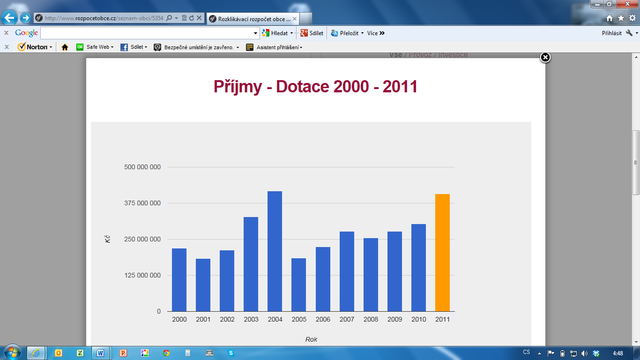640x360 pixels.
Task: Switch to the Rozklikávací rozpočet obce tab
Action: [x=253, y=19]
